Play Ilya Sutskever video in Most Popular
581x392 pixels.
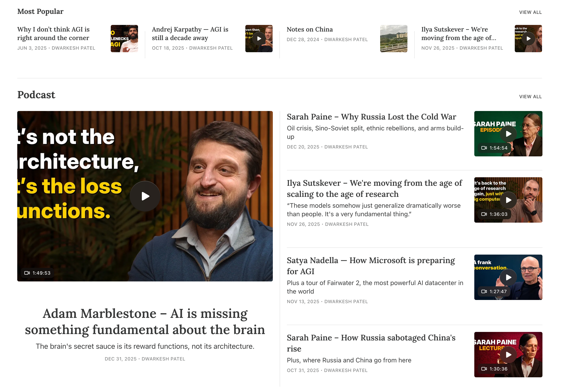[x=528, y=39]
